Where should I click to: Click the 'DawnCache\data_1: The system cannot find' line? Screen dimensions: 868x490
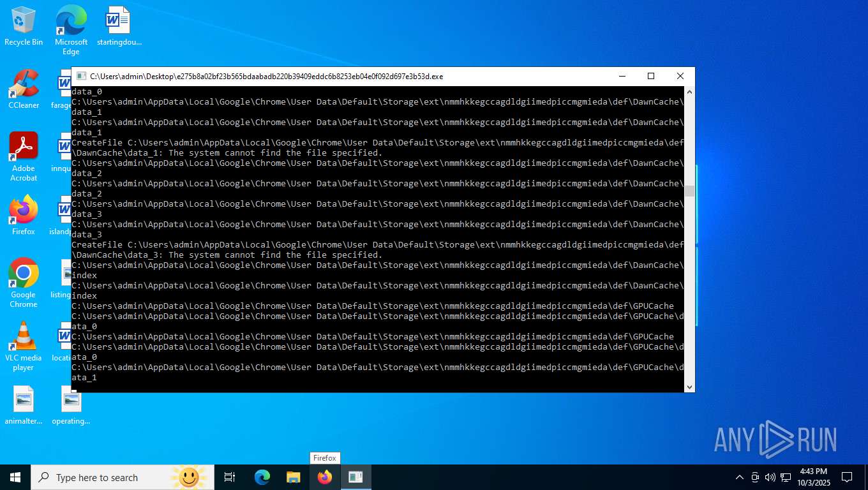pos(227,152)
